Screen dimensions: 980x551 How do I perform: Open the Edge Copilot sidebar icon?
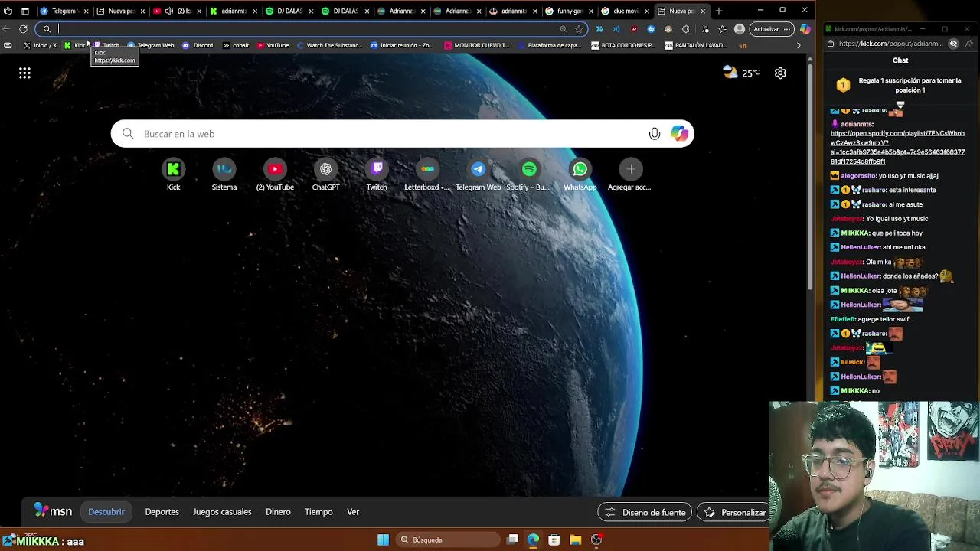point(805,29)
